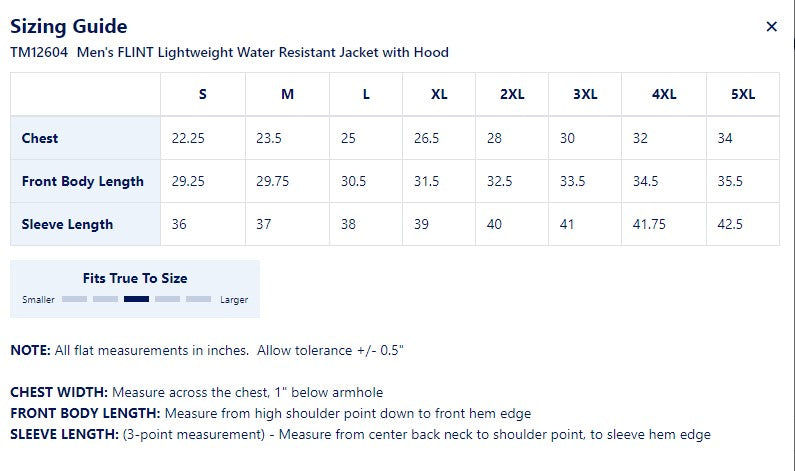Click the 3XL size column header

coord(585,94)
